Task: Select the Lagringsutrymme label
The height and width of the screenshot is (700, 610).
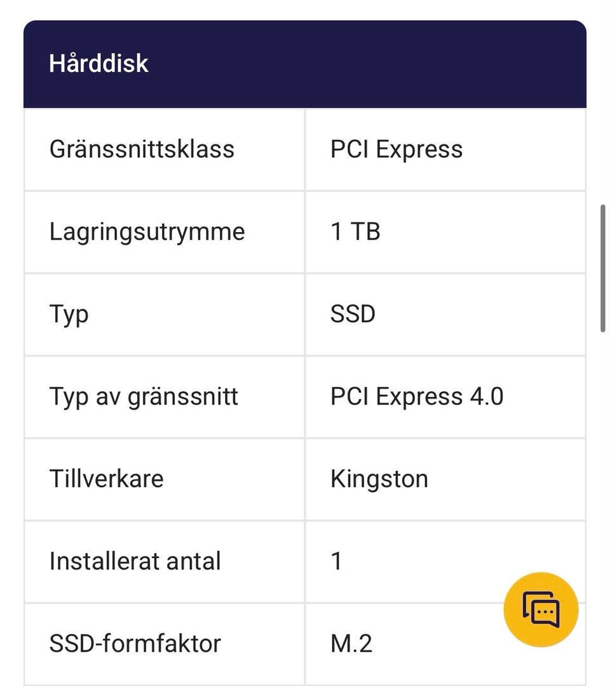Action: point(147,231)
